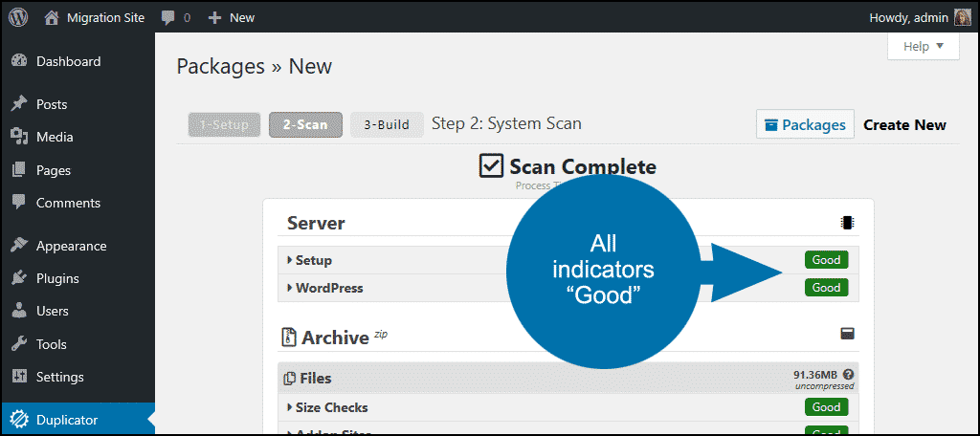The width and height of the screenshot is (980, 436).
Task: Click the Packages » New heading
Action: coord(255,66)
